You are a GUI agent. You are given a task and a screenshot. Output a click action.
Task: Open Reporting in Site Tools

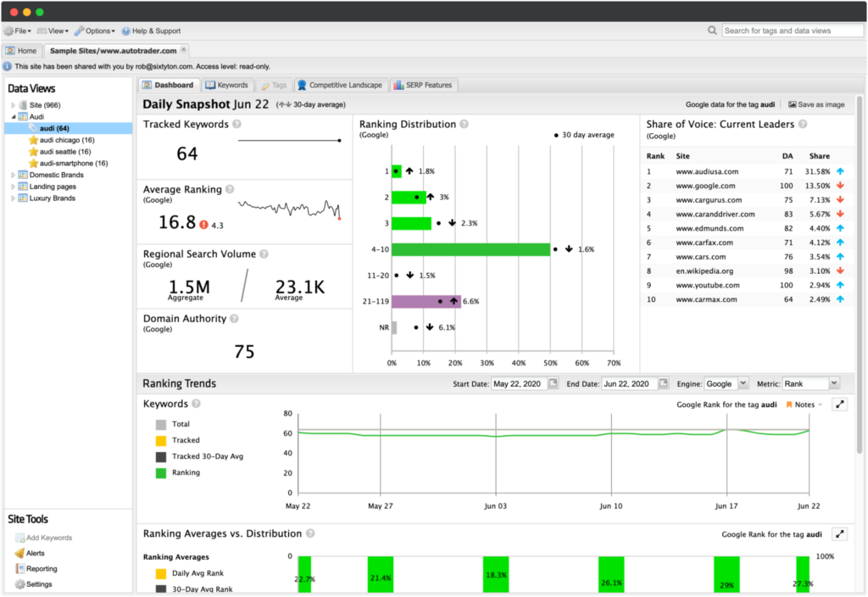(42, 568)
